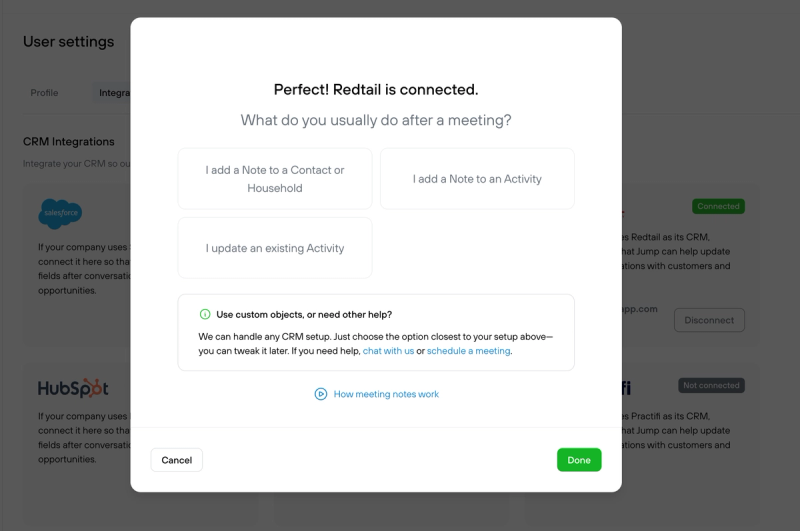Click the Practifi logo on its card
This screenshot has height=531, width=800.
point(627,388)
